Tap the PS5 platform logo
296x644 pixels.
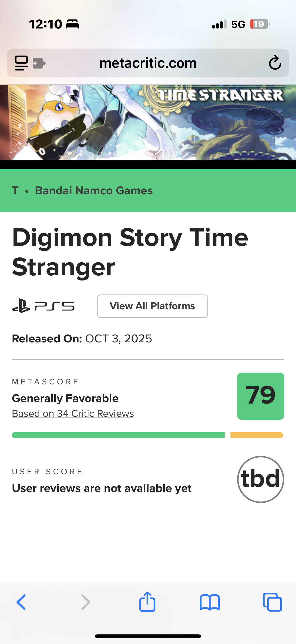[43, 306]
